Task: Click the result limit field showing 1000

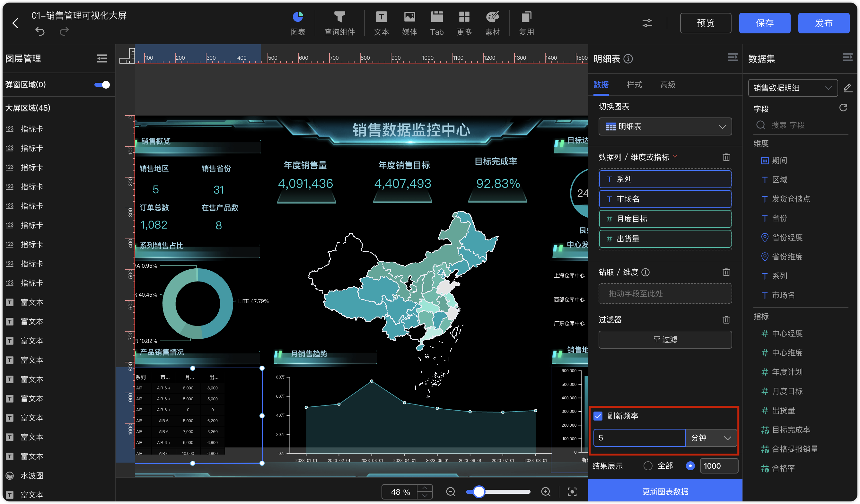Action: click(x=719, y=466)
